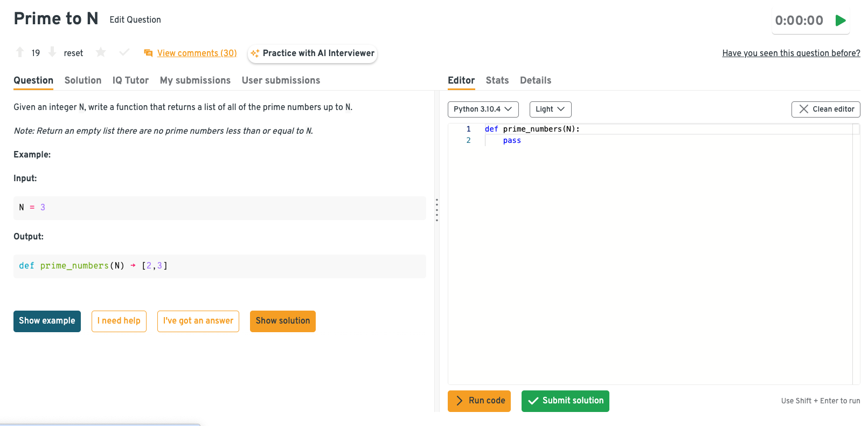Click inside the code editor on line 2
Screen dimensions: 868x426
[x=593, y=141]
